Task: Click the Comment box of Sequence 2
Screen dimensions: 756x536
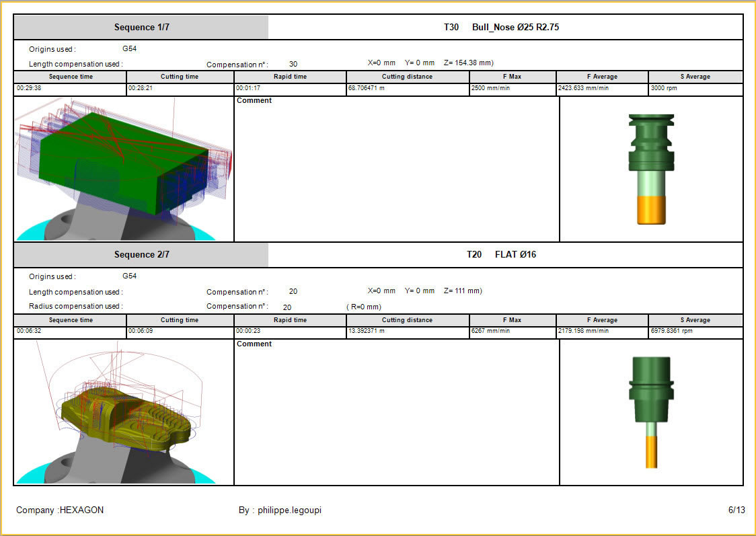Action: click(396, 412)
